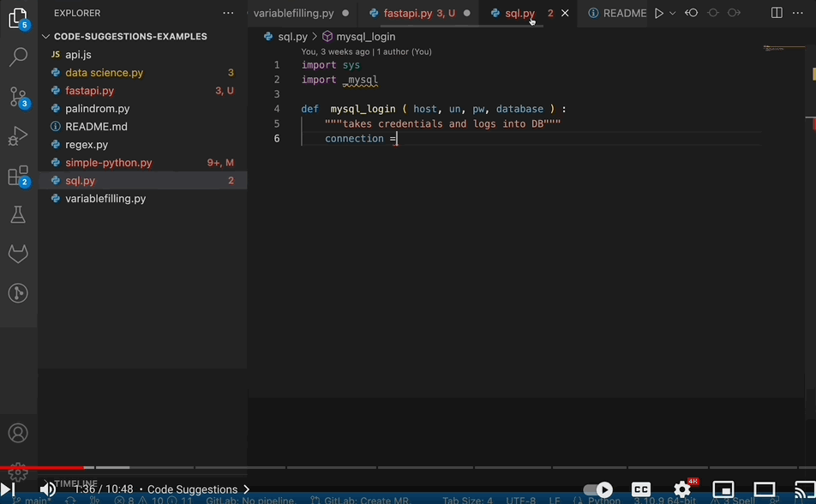816x504 pixels.
Task: Open Source Control showing 3 pending changes
Action: pos(18,97)
